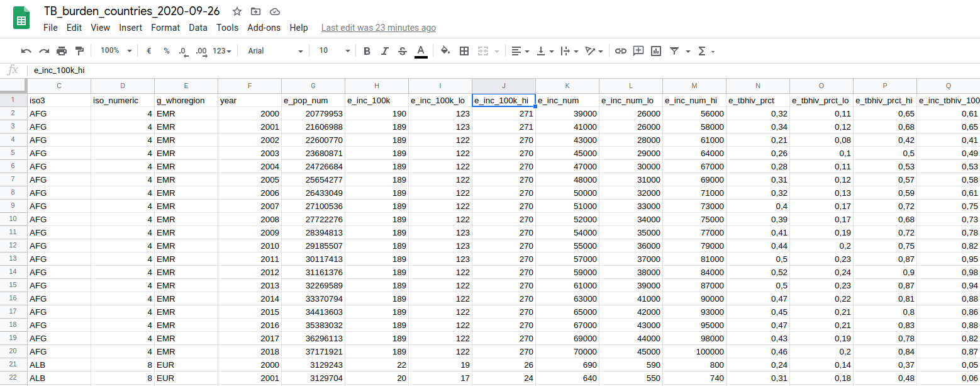Insert a comment
This screenshot has width=980, height=386.
pyautogui.click(x=638, y=51)
